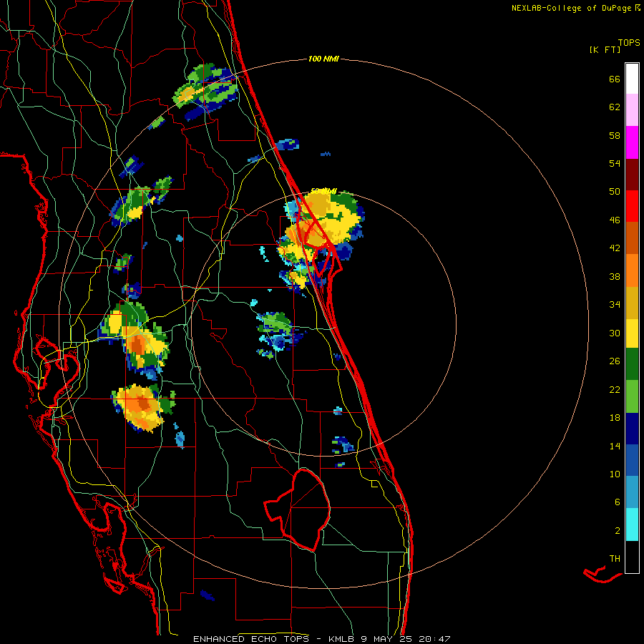Image resolution: width=644 pixels, height=644 pixels.
Task: Select the '38' label in the legend
Action: [615, 277]
